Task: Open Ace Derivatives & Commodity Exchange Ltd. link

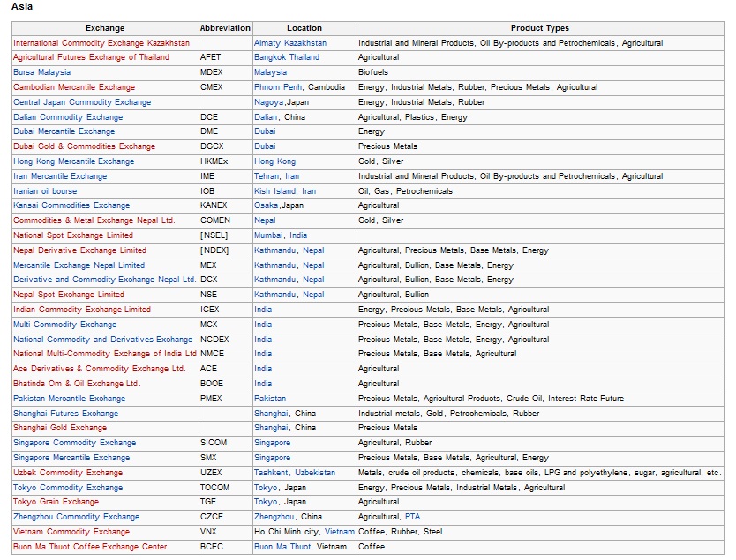Action: point(100,369)
